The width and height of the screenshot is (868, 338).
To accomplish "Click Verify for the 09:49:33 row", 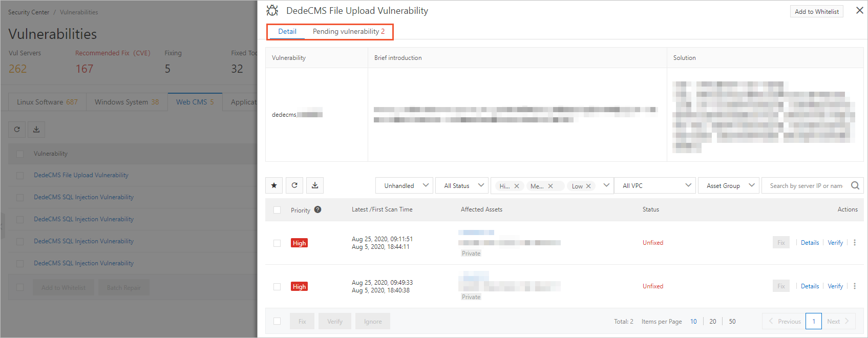I will (x=835, y=286).
